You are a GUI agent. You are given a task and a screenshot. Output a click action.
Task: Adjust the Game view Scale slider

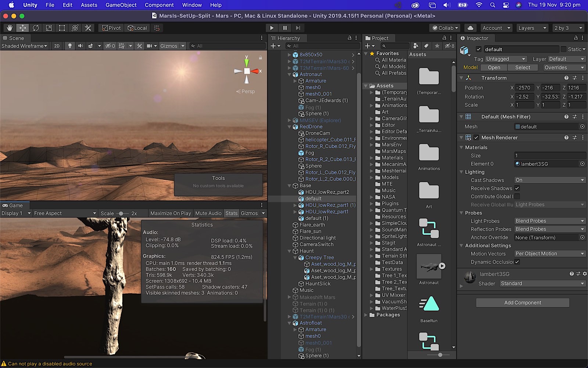(121, 213)
